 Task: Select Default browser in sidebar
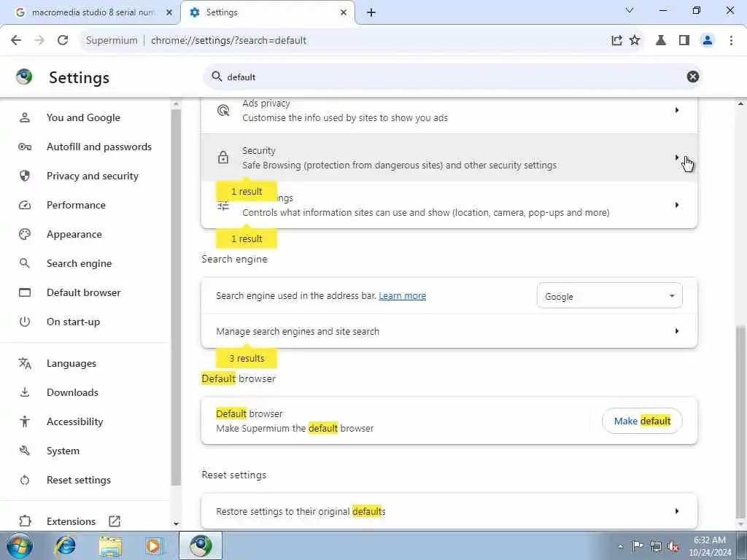[84, 292]
